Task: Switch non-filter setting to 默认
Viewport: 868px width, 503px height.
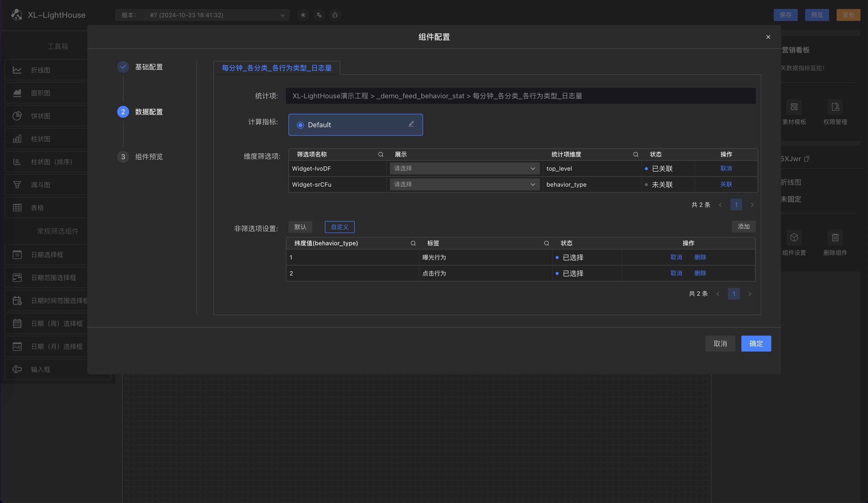Action: 300,227
